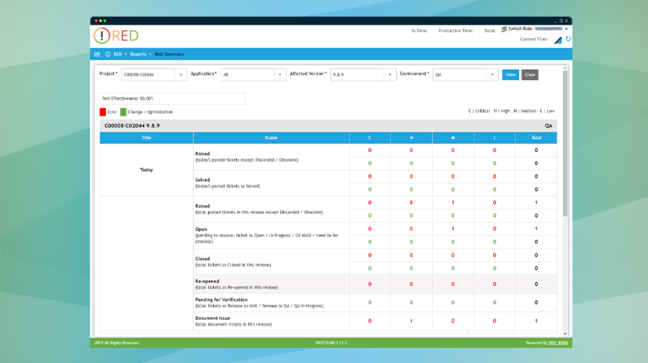Click the Test Effectiveness field
Screen dimensions: 648x363
pyautogui.click(x=172, y=98)
